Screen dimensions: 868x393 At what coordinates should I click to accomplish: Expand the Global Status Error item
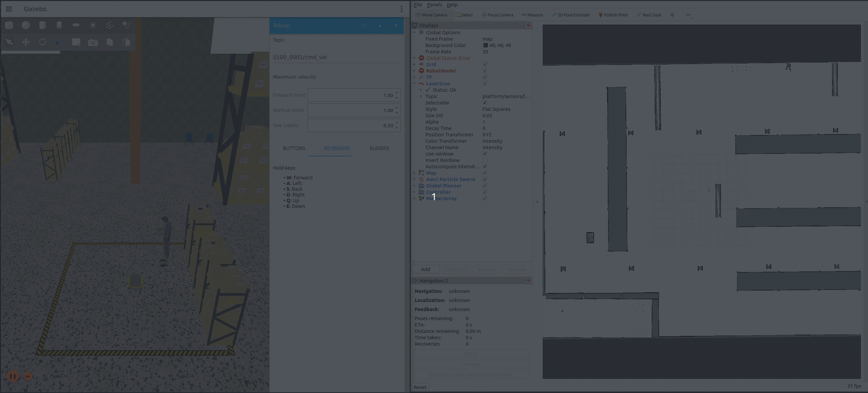pos(414,58)
